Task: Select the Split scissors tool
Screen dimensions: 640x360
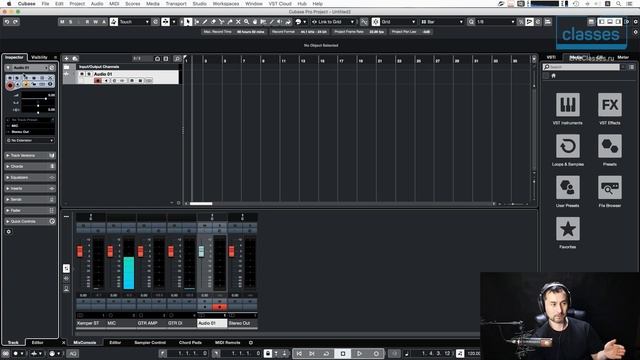Action: coord(221,22)
